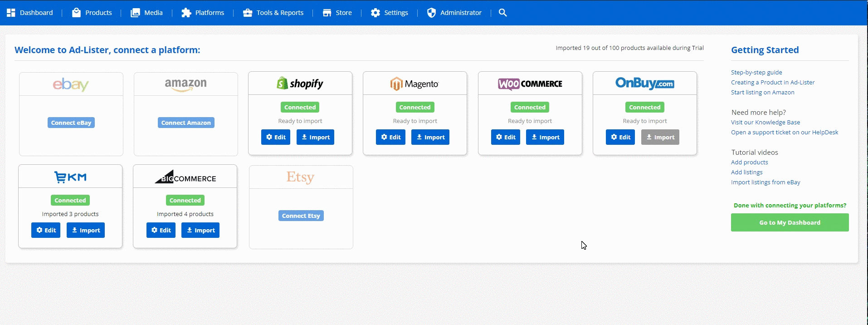Screen dimensions: 868x325
Task: Open Creating a Product in Ad-Lister link
Action: pos(773,82)
